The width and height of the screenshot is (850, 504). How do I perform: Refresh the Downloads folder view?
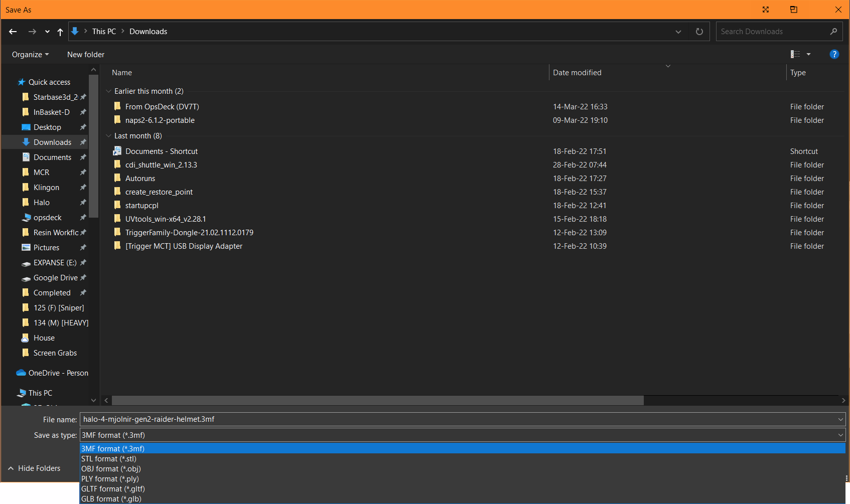(x=699, y=32)
